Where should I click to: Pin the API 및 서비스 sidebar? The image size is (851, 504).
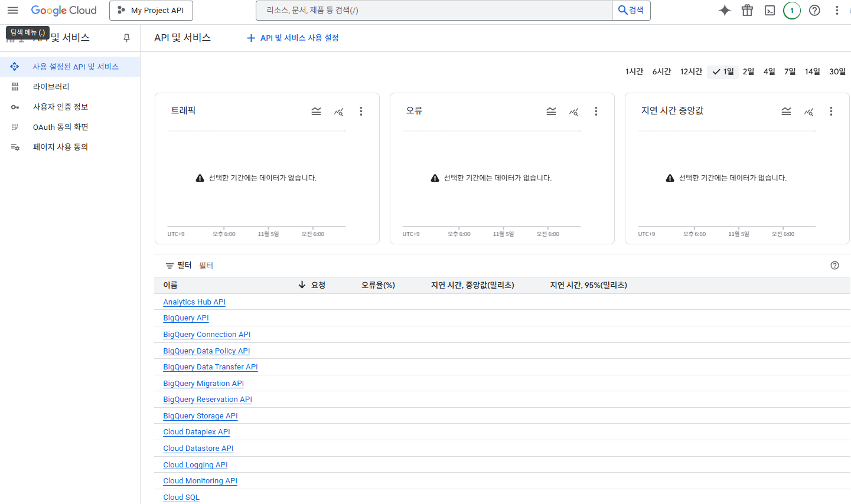click(126, 38)
